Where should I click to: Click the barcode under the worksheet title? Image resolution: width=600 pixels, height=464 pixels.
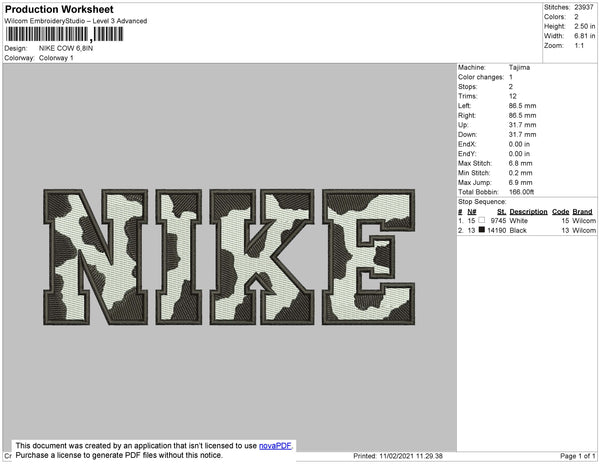click(64, 34)
